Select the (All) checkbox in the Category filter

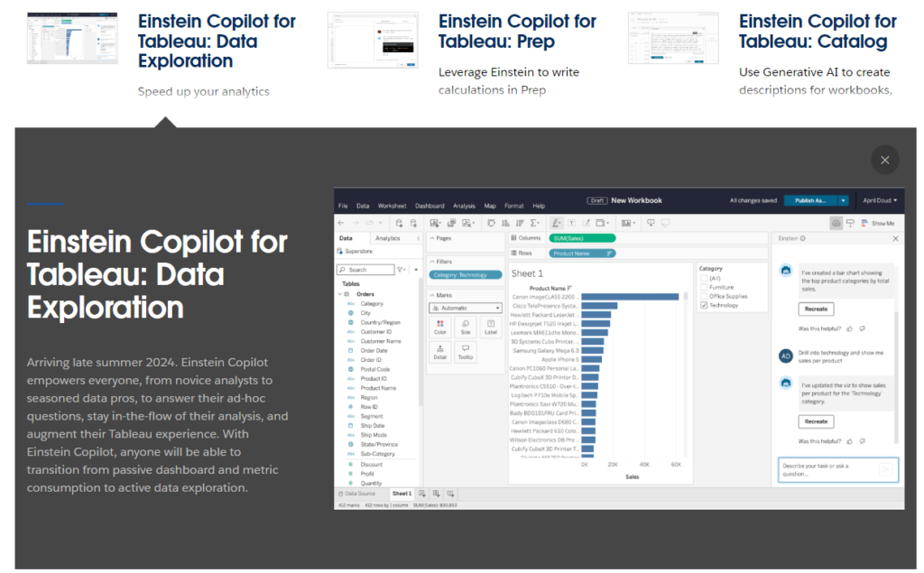tap(705, 278)
